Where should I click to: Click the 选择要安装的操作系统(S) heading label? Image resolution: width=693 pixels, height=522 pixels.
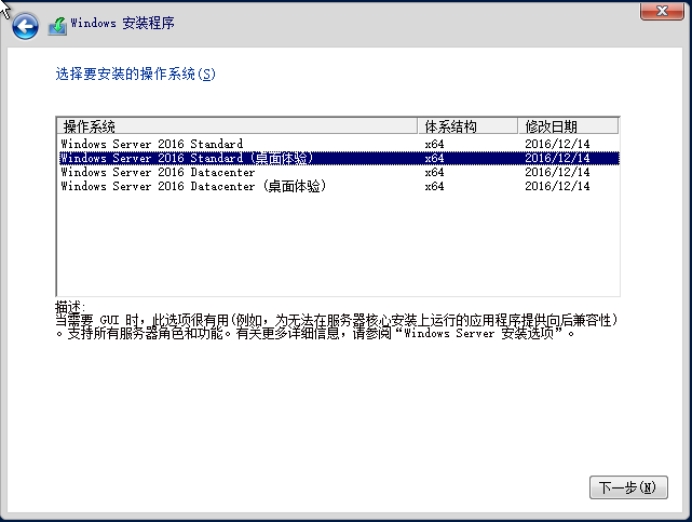coord(135,74)
